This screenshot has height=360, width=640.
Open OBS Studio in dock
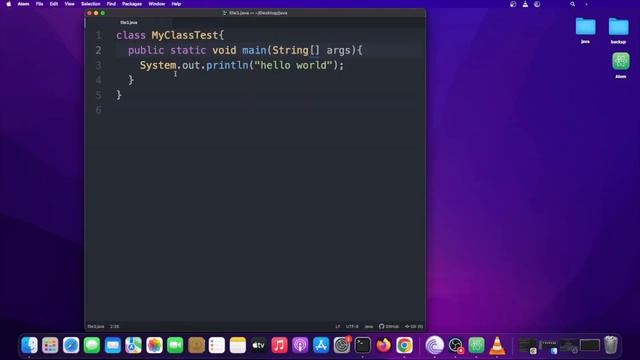coord(455,345)
